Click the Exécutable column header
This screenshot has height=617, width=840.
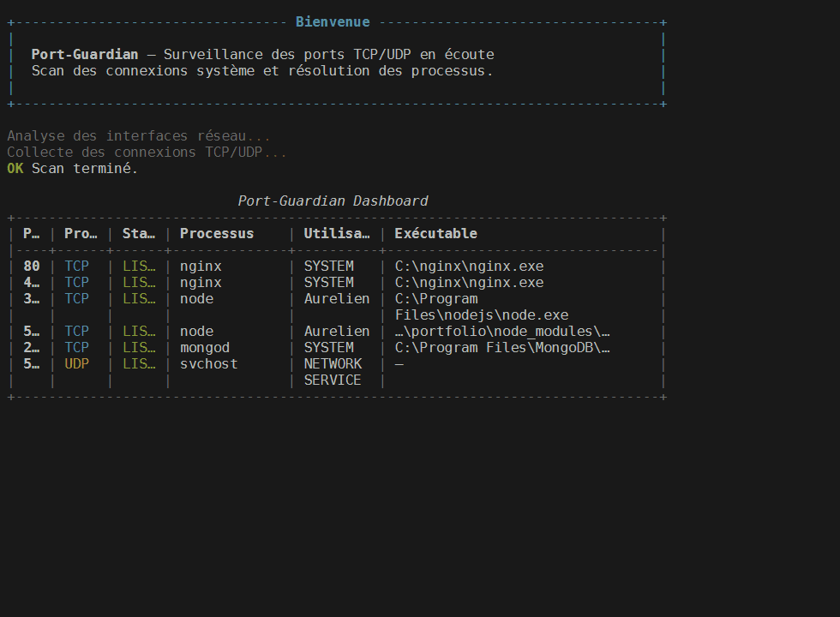point(435,234)
